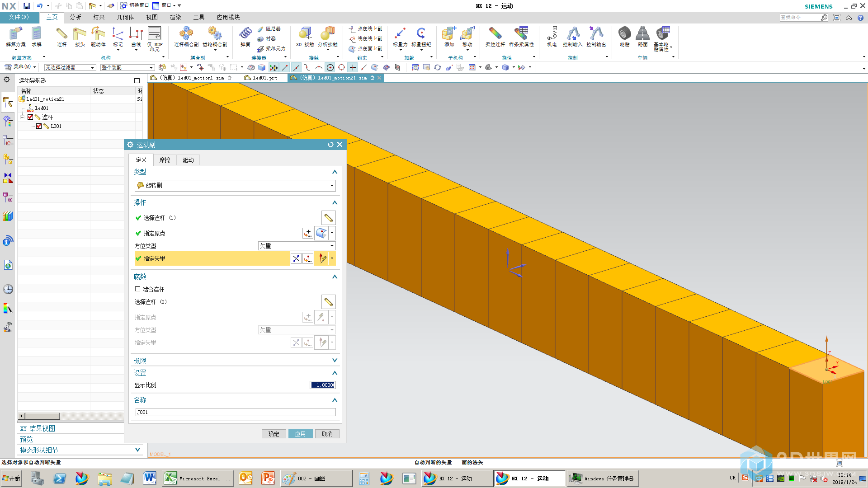Open Microsoft Excel from the taskbar
Screen dimensions: 868x488
pos(198,479)
